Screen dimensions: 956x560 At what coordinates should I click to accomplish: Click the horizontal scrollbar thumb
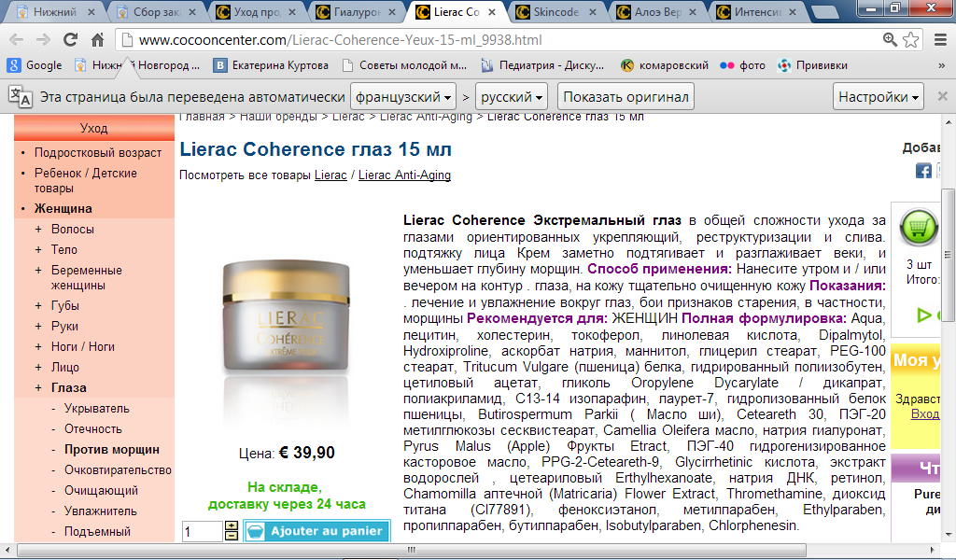[x=412, y=550]
